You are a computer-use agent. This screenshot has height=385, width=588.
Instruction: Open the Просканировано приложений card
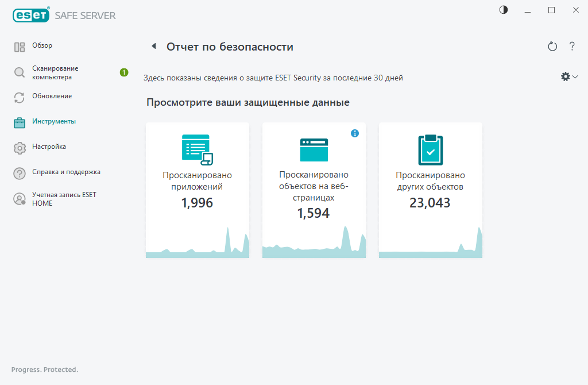[197, 190]
